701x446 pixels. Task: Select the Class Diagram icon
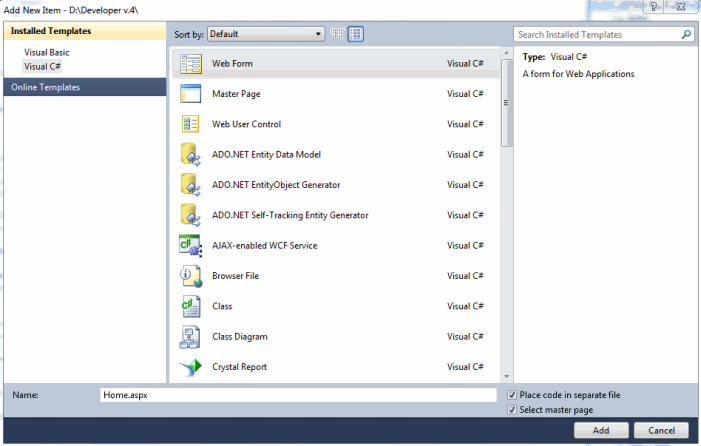pos(190,337)
